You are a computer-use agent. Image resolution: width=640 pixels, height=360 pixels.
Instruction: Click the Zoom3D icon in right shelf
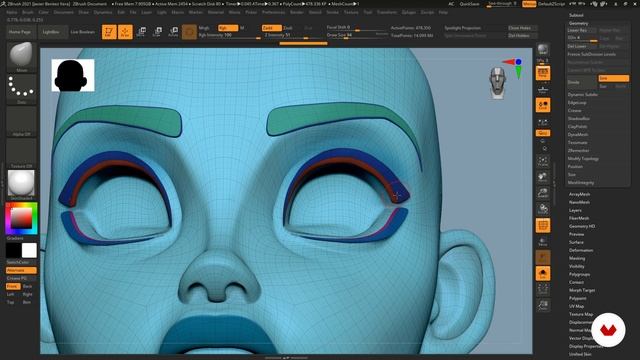(542, 193)
